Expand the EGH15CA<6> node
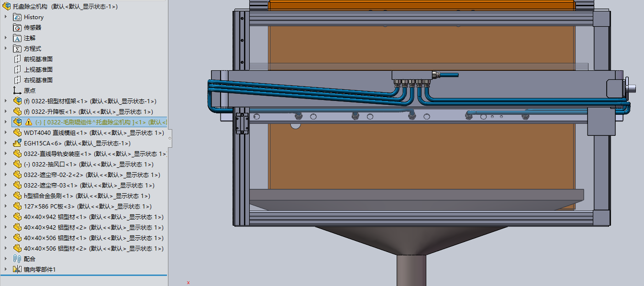 (6, 143)
